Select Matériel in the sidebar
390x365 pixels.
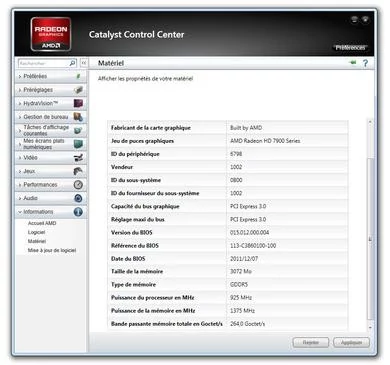coord(37,241)
